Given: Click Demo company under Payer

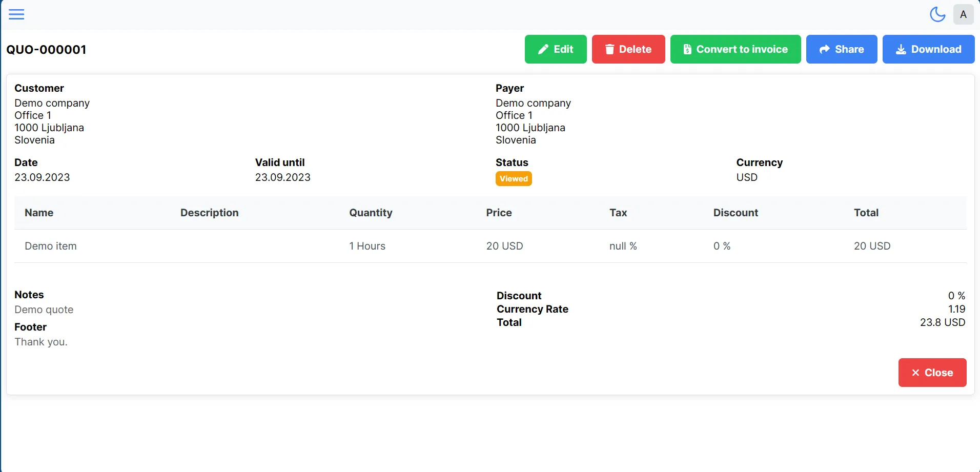Looking at the screenshot, I should [x=533, y=103].
